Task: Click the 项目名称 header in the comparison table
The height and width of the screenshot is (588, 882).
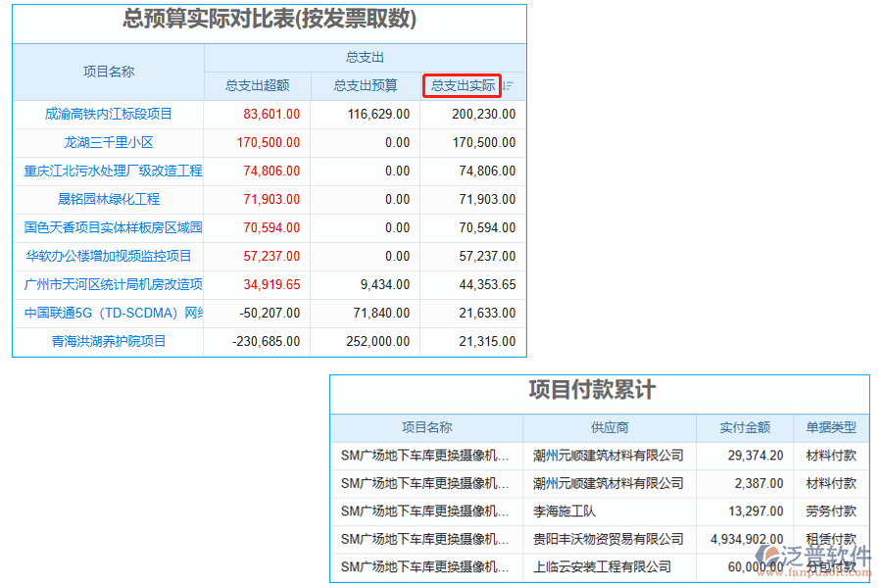Action: coord(106,72)
